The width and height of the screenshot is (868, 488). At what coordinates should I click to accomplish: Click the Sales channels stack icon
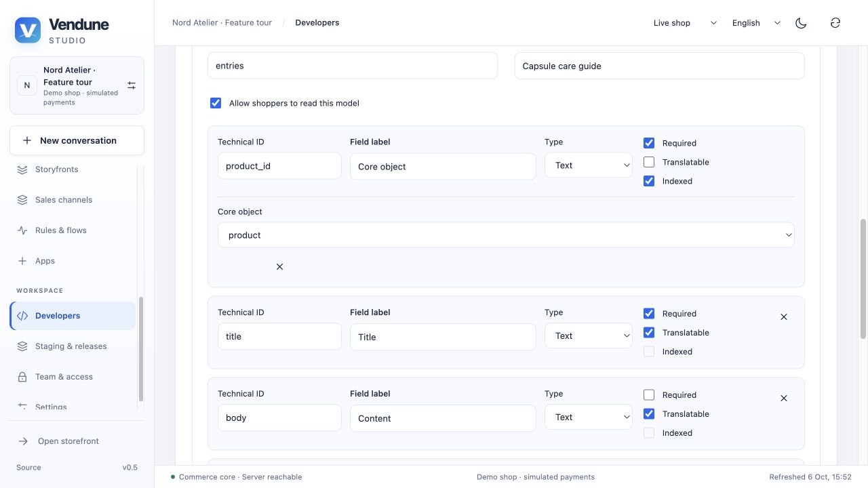click(x=22, y=200)
